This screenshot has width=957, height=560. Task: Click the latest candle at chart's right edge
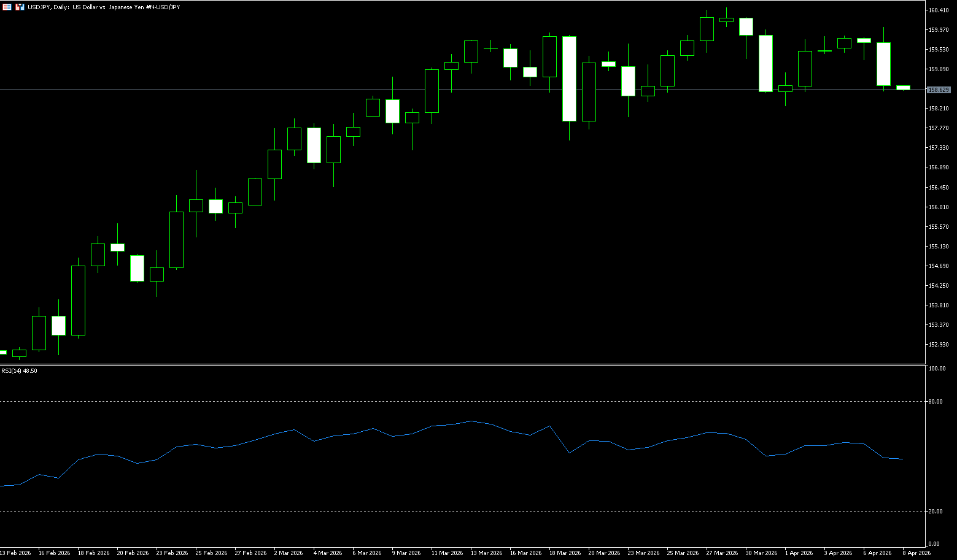[903, 88]
